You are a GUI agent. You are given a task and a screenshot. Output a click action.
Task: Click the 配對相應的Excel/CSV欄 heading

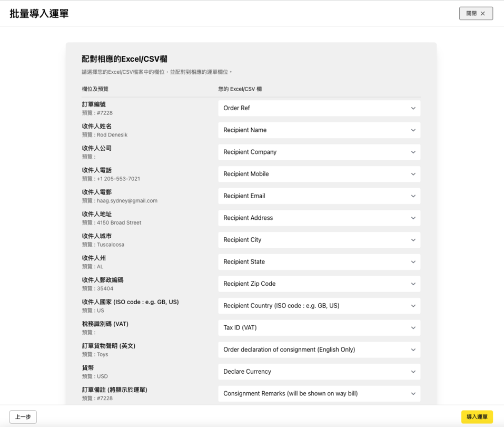(124, 59)
